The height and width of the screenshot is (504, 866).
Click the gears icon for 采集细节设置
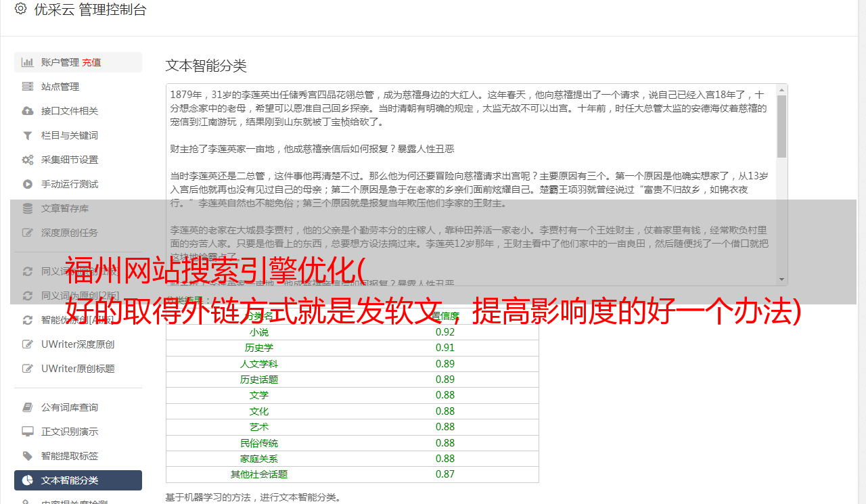28,160
